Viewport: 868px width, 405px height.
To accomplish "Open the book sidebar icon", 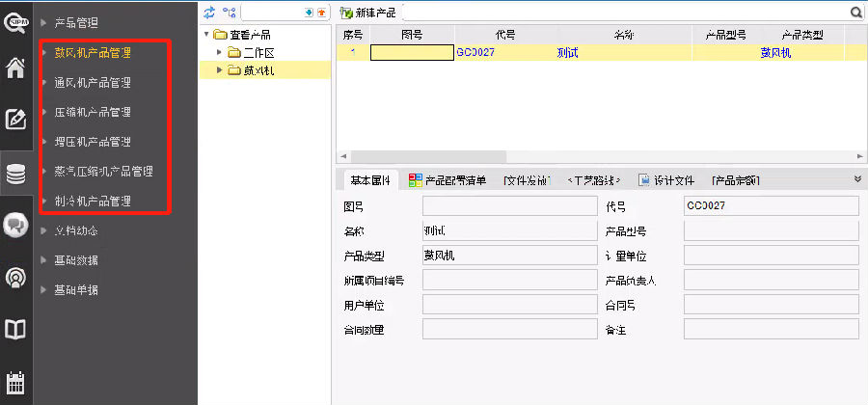I will [15, 329].
